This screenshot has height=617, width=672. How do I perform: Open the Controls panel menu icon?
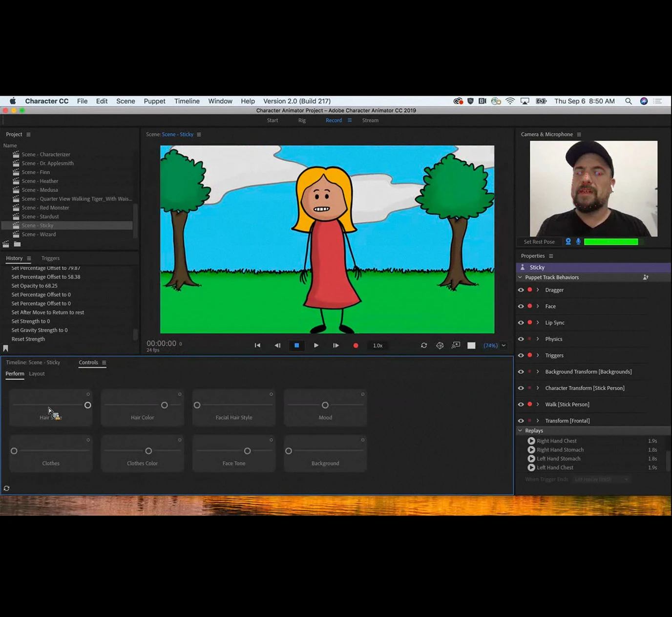(x=104, y=362)
